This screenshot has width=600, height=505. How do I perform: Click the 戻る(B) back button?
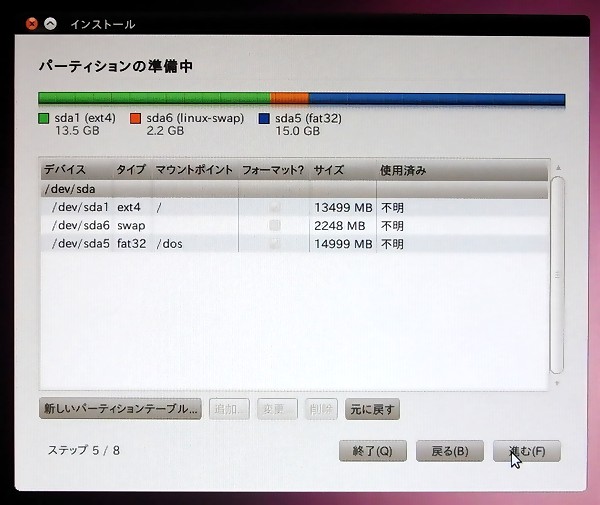click(x=450, y=451)
